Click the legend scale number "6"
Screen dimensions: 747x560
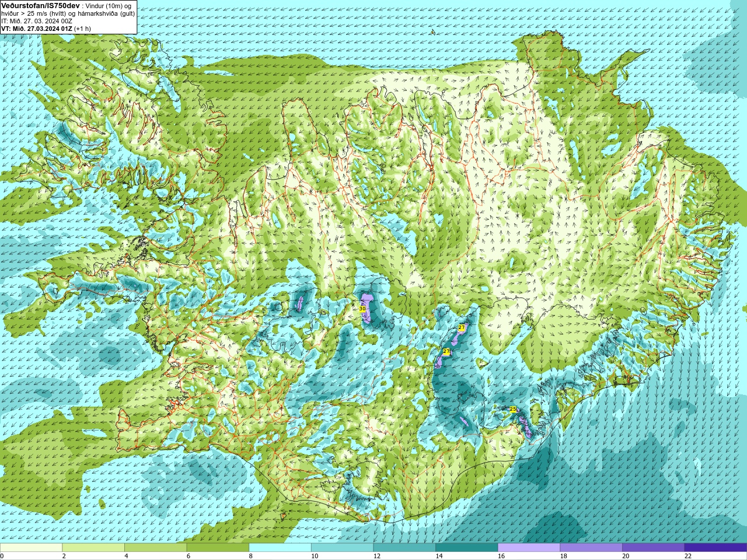(x=189, y=556)
